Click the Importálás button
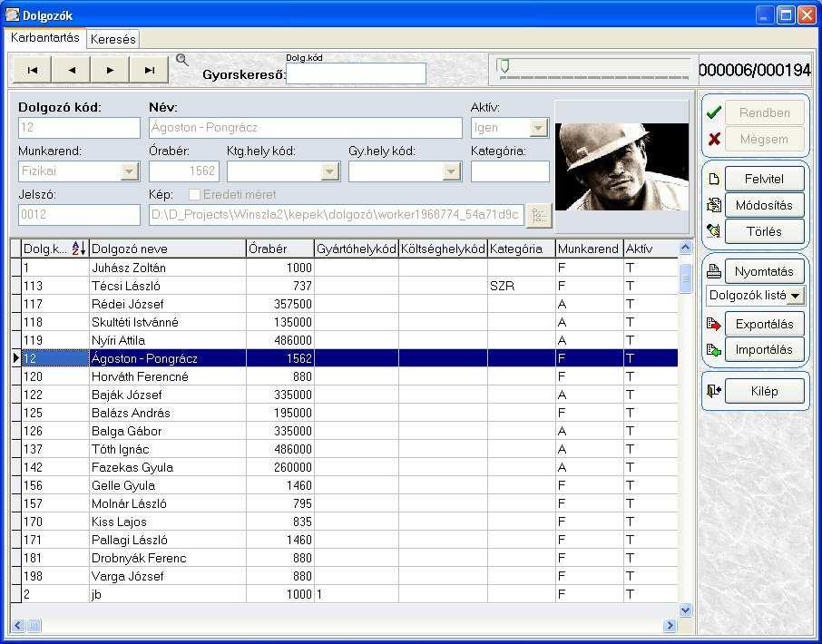The width and height of the screenshot is (822, 644). click(x=764, y=349)
